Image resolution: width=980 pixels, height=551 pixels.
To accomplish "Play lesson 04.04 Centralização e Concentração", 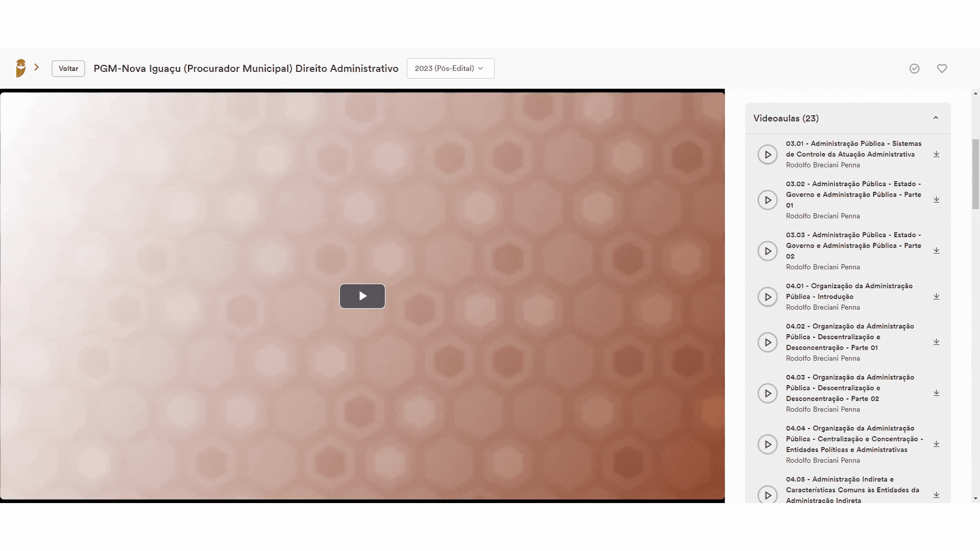I will [x=768, y=444].
